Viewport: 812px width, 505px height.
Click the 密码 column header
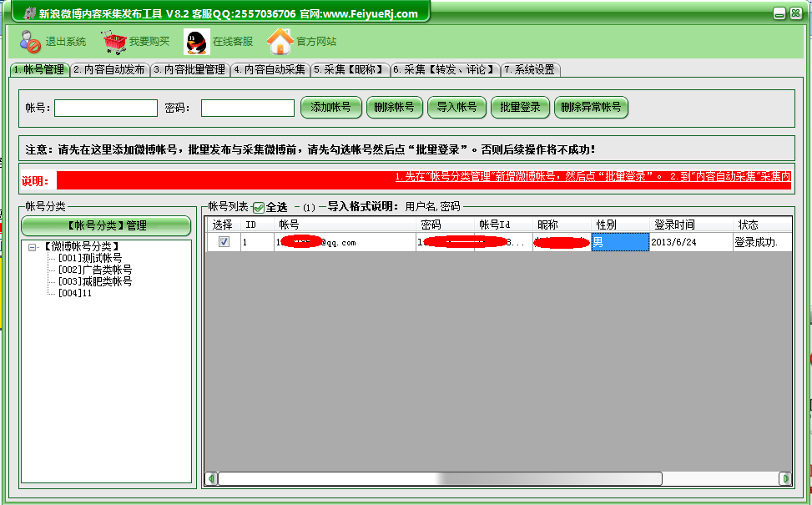[x=445, y=225]
